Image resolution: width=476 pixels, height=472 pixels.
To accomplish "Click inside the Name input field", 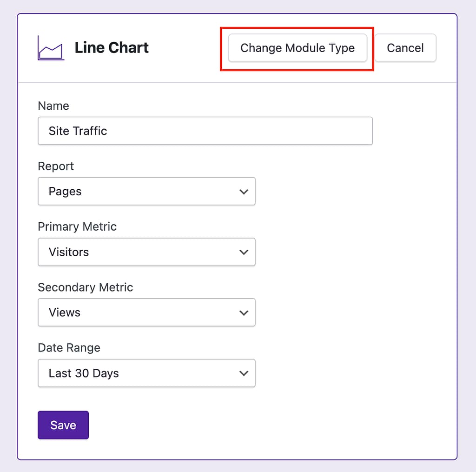I will pyautogui.click(x=205, y=131).
